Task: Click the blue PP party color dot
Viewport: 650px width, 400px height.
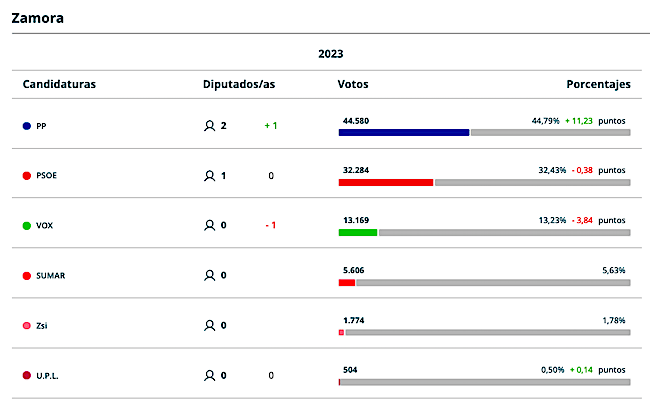Action: click(x=26, y=126)
